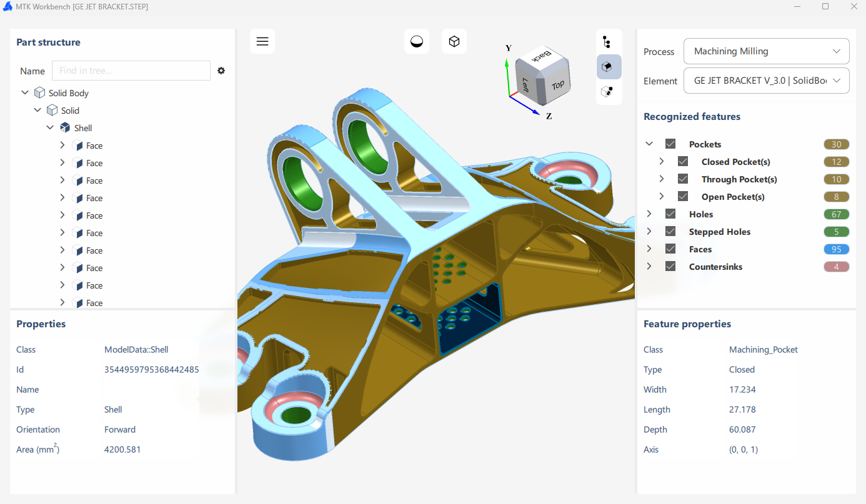This screenshot has height=504, width=866.
Task: Click the feature recognition cube icon at bottom
Action: (607, 92)
